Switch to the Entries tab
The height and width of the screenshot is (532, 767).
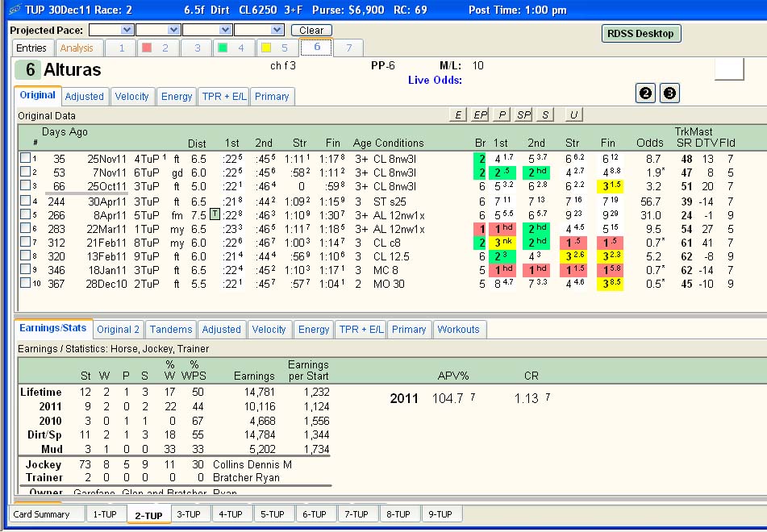tap(31, 48)
